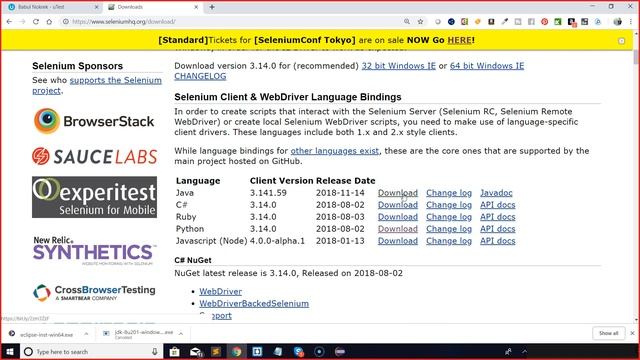
Task: Open the eyedropper color picker extension
Action: 505,22
